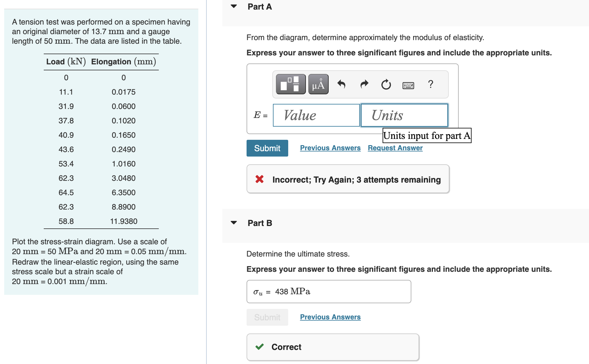This screenshot has height=364, width=589.
Task: Focus the Units input field for E
Action: [x=404, y=115]
